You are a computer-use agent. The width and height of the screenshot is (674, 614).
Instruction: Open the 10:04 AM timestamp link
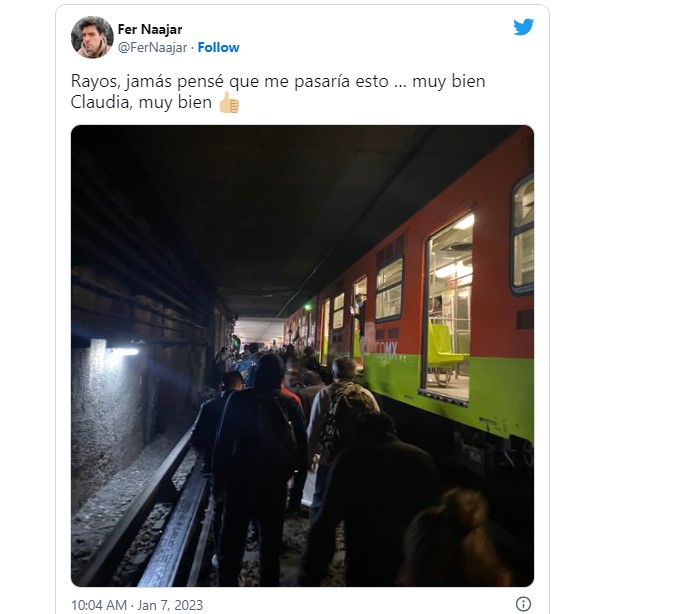click(98, 605)
